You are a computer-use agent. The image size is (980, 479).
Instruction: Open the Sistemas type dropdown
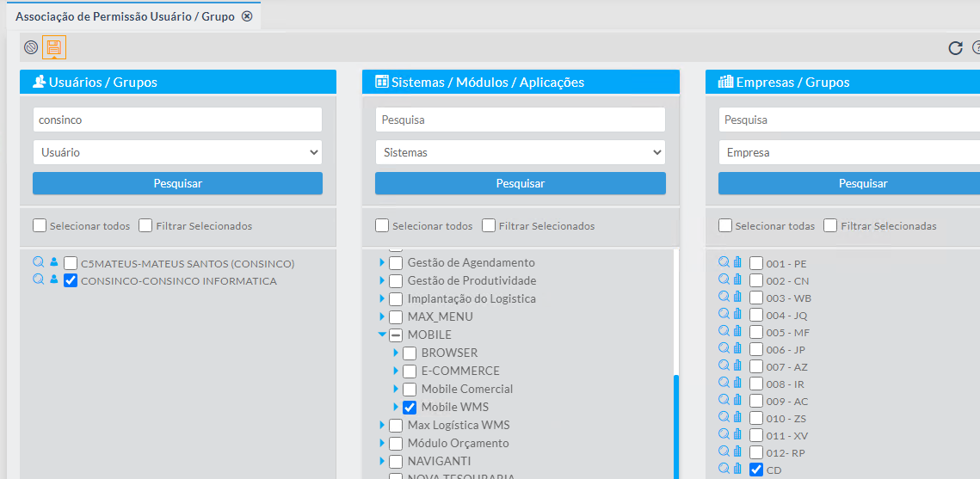point(520,151)
